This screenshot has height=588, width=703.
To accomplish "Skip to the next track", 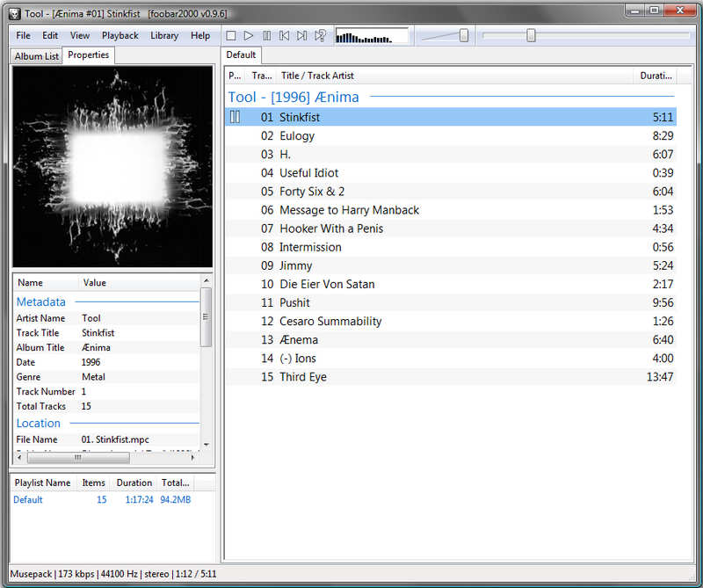I will (302, 35).
